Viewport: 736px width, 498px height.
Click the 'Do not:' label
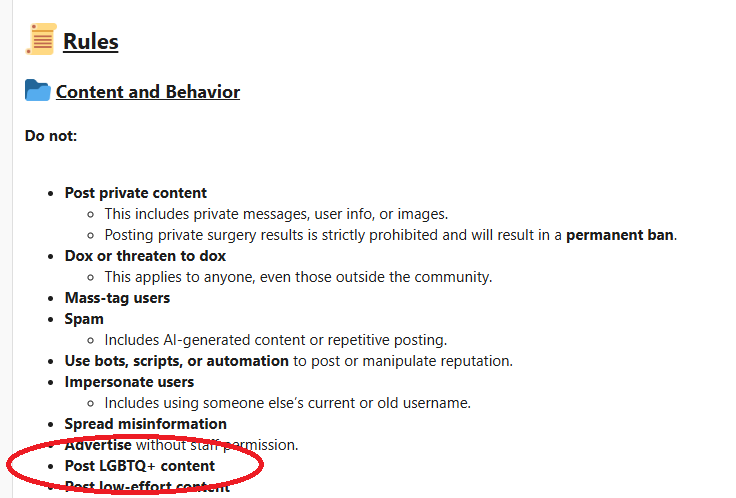point(51,136)
